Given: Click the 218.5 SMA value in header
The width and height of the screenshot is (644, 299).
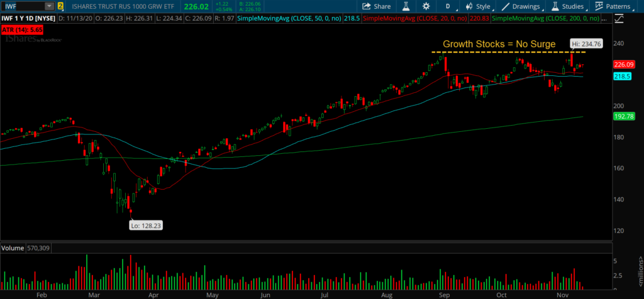Looking at the screenshot, I should point(352,18).
